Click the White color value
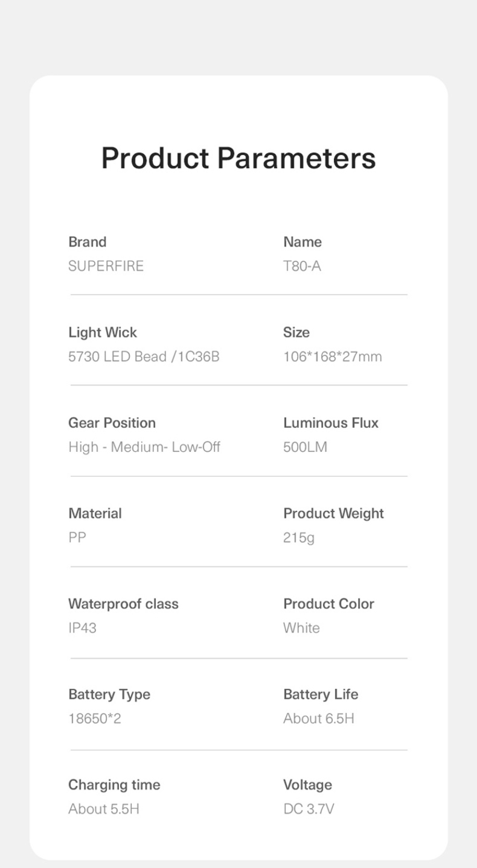The width and height of the screenshot is (477, 868). [x=301, y=628]
